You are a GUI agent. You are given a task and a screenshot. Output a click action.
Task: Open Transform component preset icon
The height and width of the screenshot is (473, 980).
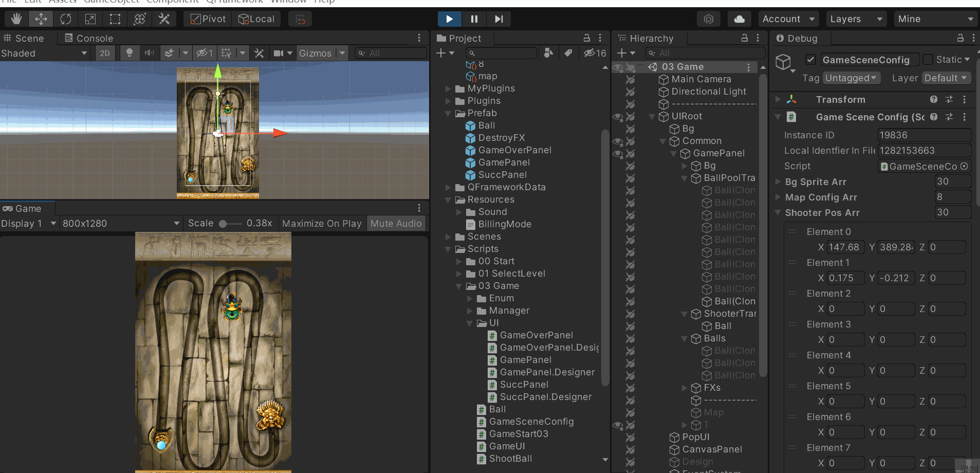point(949,99)
